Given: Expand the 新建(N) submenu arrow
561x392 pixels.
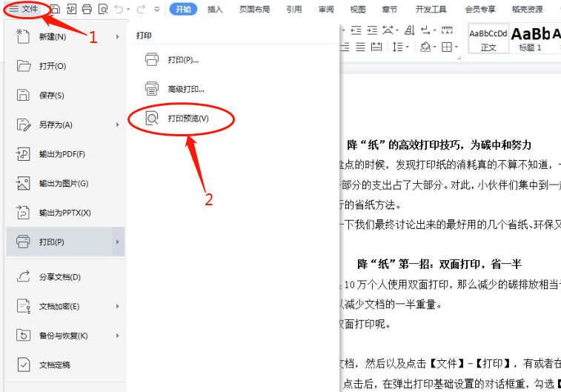Looking at the screenshot, I should point(117,37).
